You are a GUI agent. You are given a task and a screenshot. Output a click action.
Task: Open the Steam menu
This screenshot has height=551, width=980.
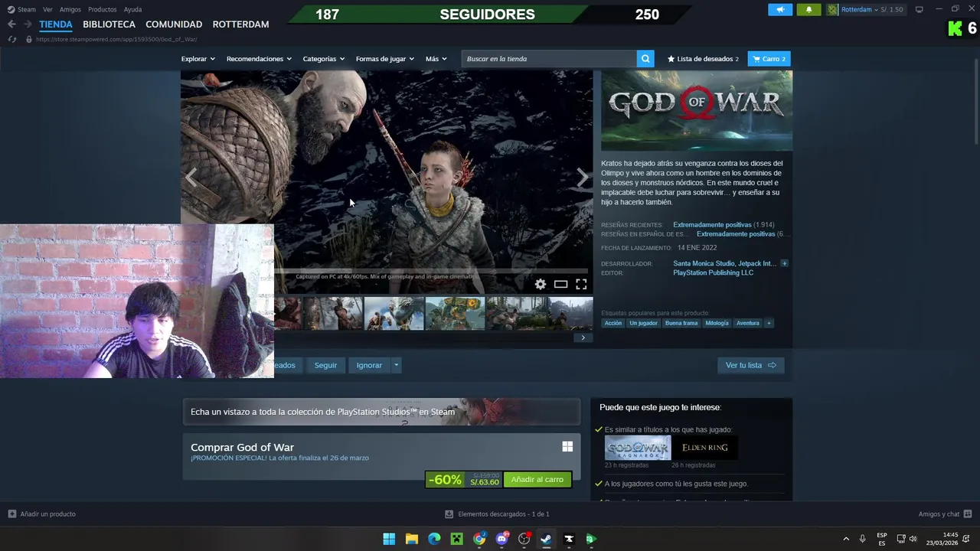click(x=21, y=9)
